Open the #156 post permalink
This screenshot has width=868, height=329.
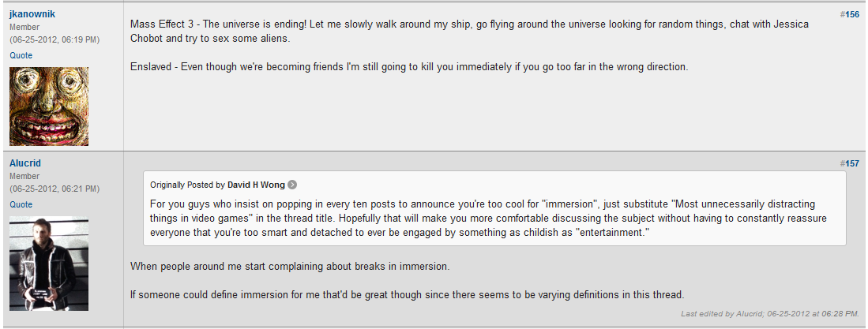(x=851, y=14)
